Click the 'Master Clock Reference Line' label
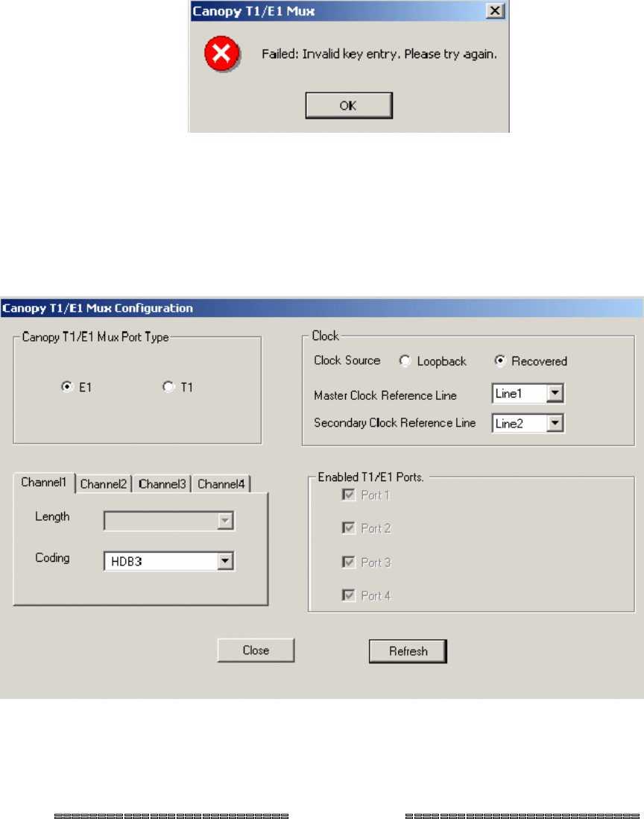 tap(385, 395)
